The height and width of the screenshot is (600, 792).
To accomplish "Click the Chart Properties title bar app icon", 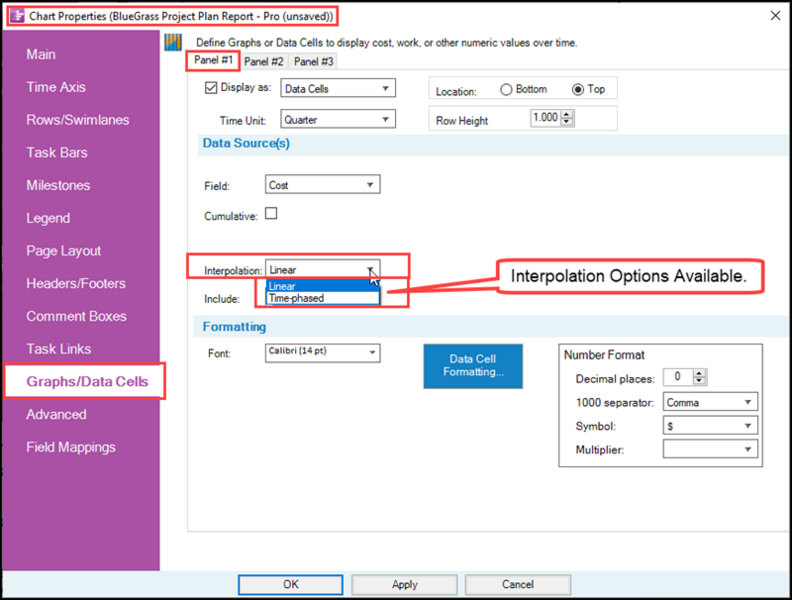I will [17, 16].
